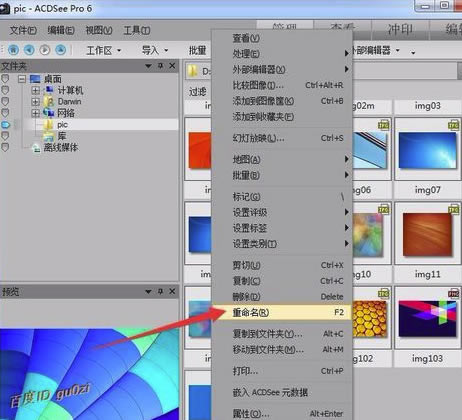Select the img07 file name label
Screen dimensions: 462x420
click(x=427, y=190)
